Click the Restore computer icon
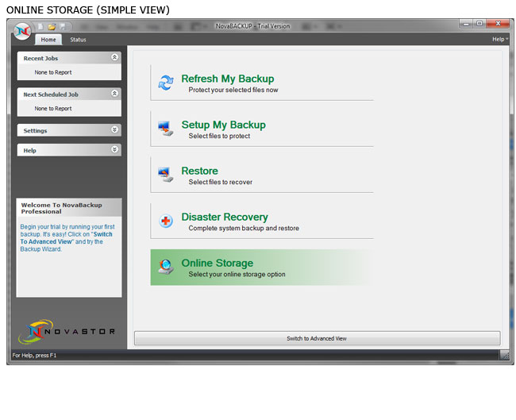The height and width of the screenshot is (420, 516). click(165, 175)
